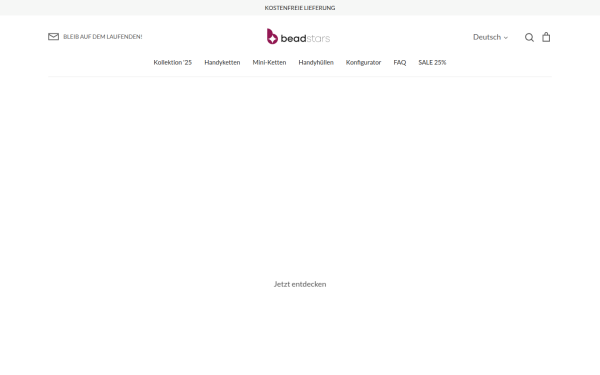
Task: Open the Handyketten menu item
Action: point(222,62)
